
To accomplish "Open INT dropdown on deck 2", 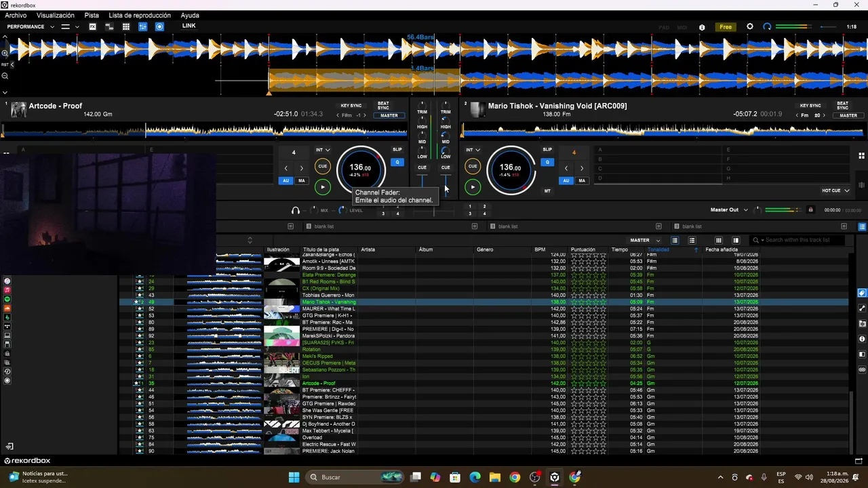I will click(x=473, y=150).
